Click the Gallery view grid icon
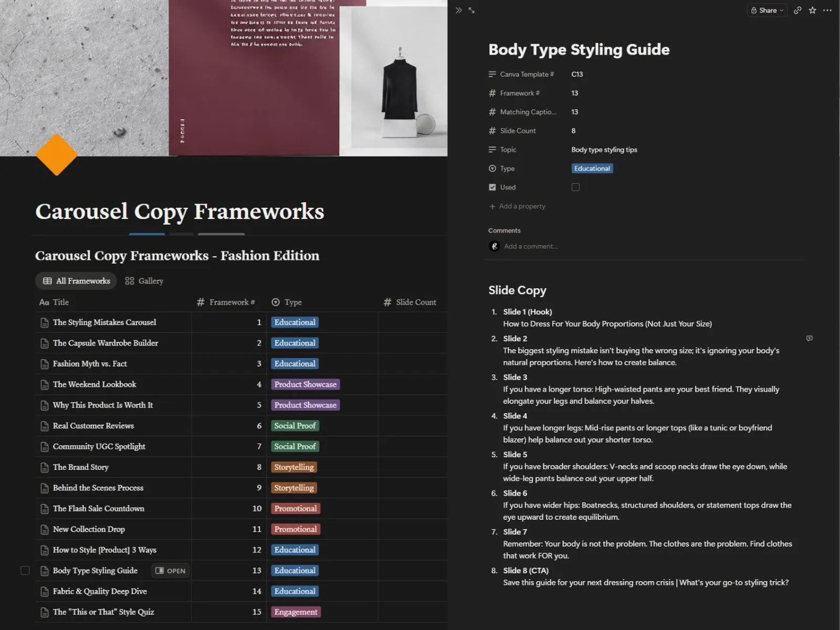The image size is (840, 630). (130, 281)
